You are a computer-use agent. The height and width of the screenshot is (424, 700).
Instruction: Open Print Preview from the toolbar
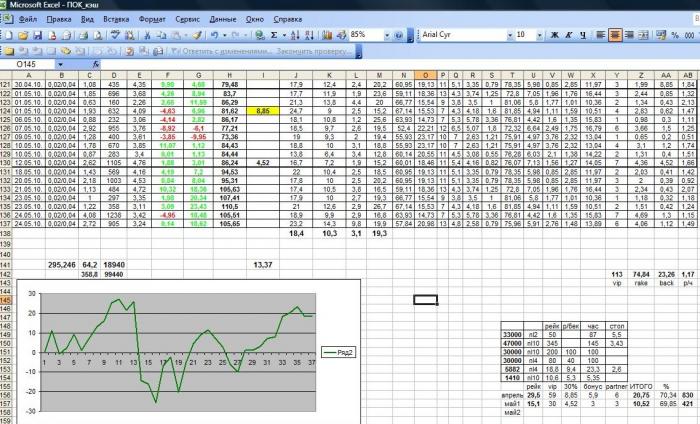(x=98, y=35)
